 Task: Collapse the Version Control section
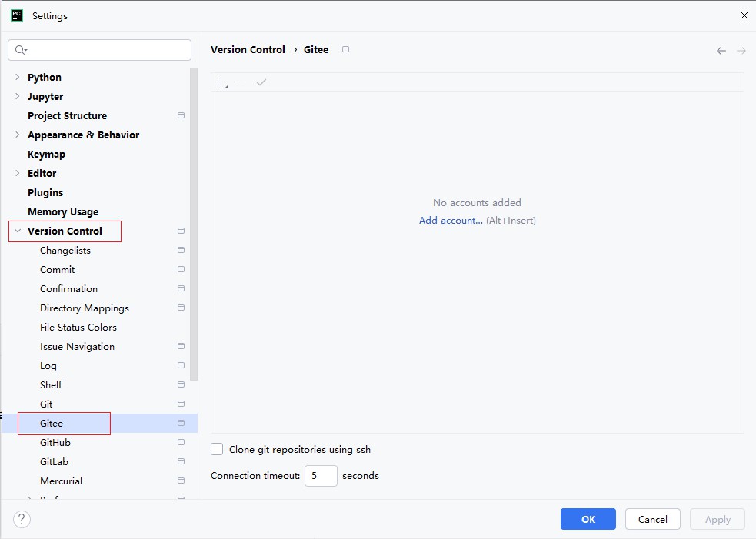18,231
